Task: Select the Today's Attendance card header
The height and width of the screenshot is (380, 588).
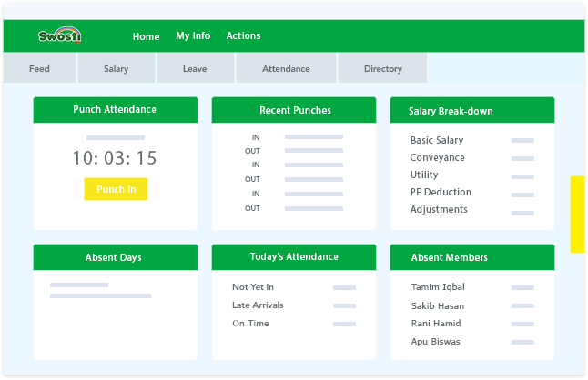Action: (x=294, y=257)
